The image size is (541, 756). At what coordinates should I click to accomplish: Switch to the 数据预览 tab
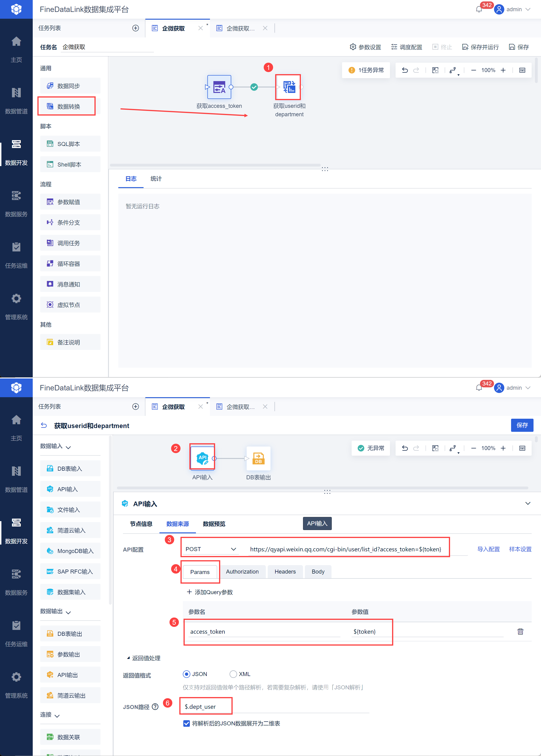click(x=214, y=524)
